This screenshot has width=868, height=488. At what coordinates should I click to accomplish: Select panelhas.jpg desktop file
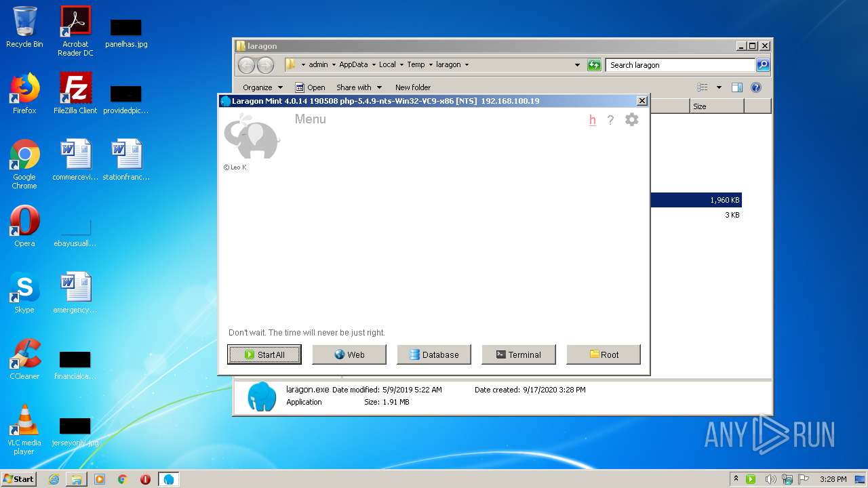click(126, 32)
